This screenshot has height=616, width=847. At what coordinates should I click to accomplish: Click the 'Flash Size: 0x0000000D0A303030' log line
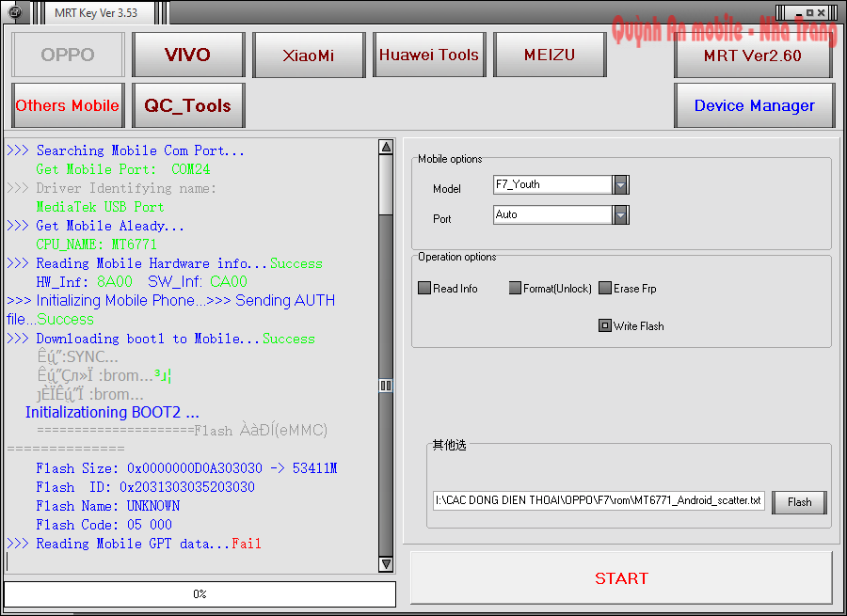click(x=186, y=468)
